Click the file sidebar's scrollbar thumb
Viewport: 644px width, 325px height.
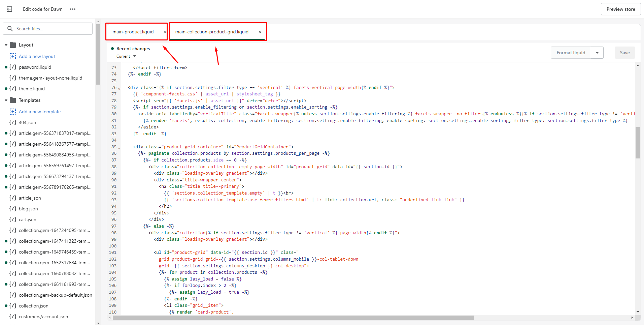tap(98, 54)
